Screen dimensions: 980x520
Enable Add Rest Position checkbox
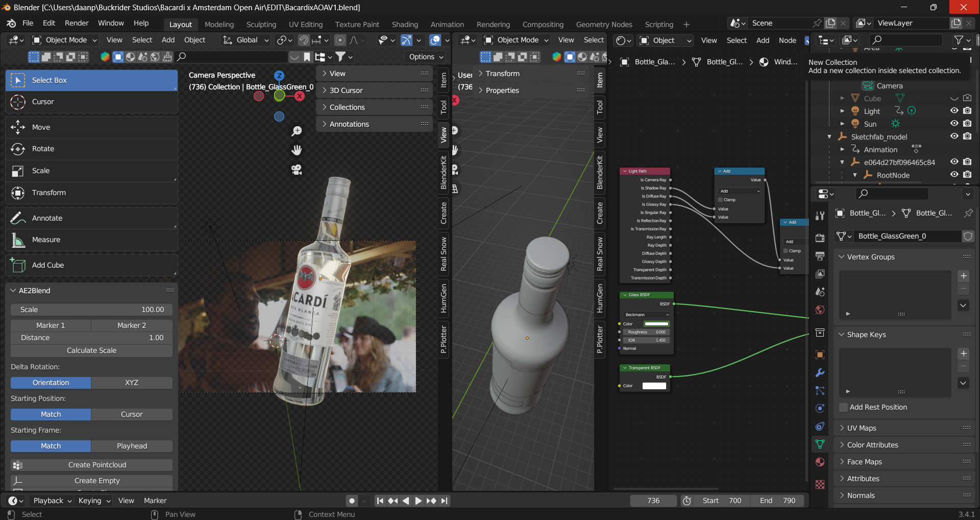(843, 407)
